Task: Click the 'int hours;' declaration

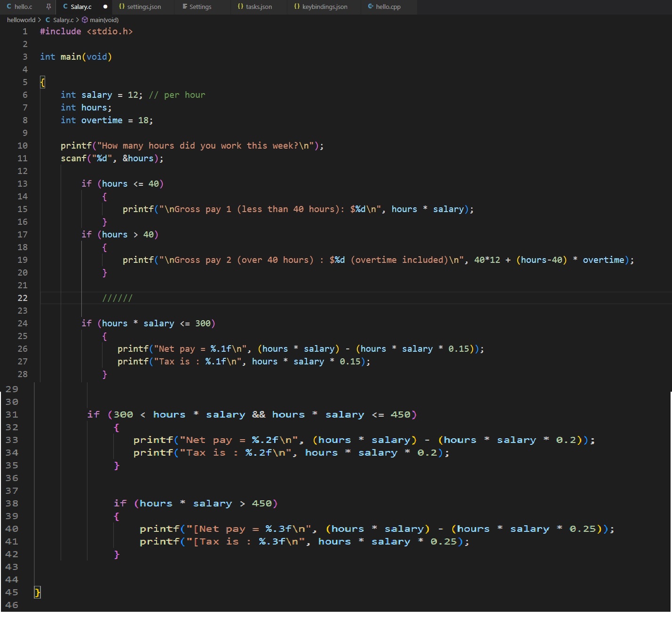Action: tap(86, 108)
